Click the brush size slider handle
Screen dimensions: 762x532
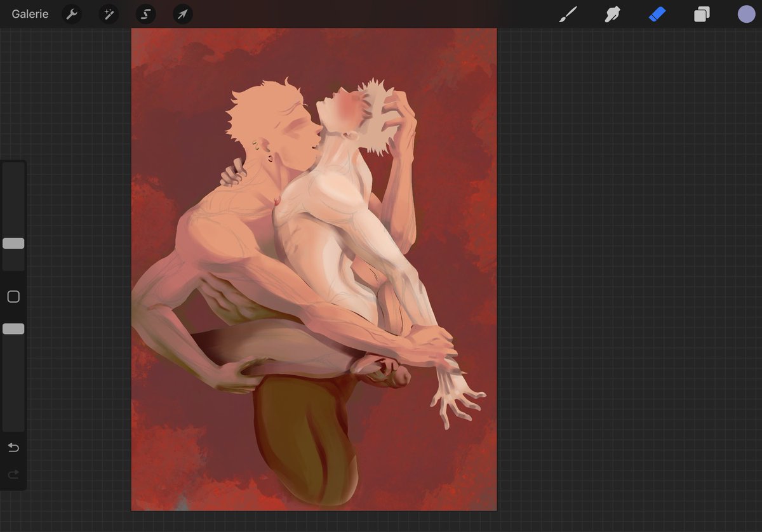(x=13, y=243)
